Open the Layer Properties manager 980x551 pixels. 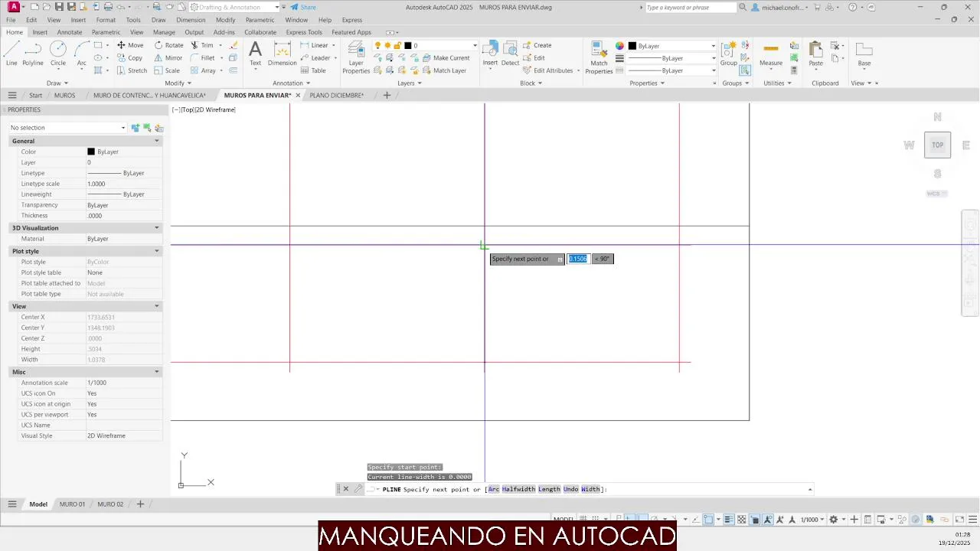coord(356,57)
